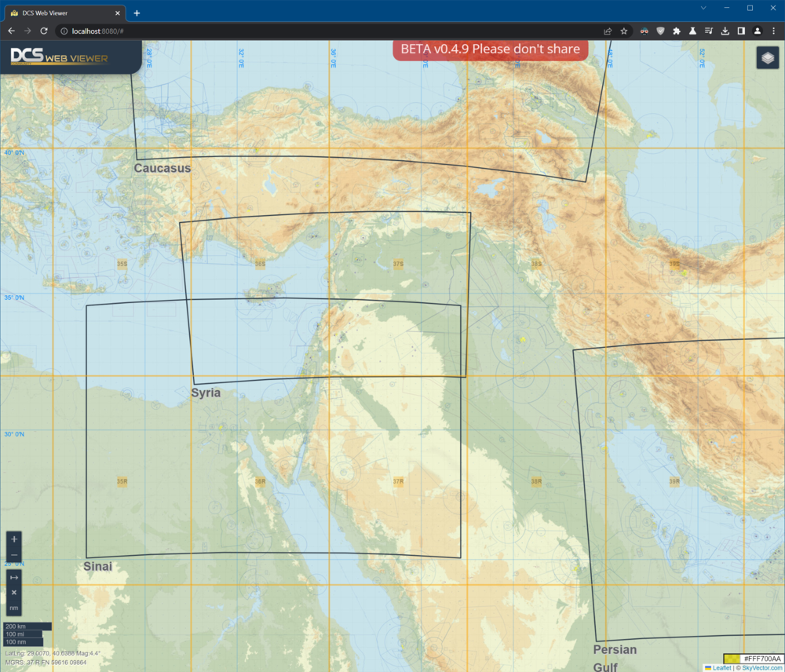Click the Syria map label
This screenshot has width=785, height=672.
[206, 393]
